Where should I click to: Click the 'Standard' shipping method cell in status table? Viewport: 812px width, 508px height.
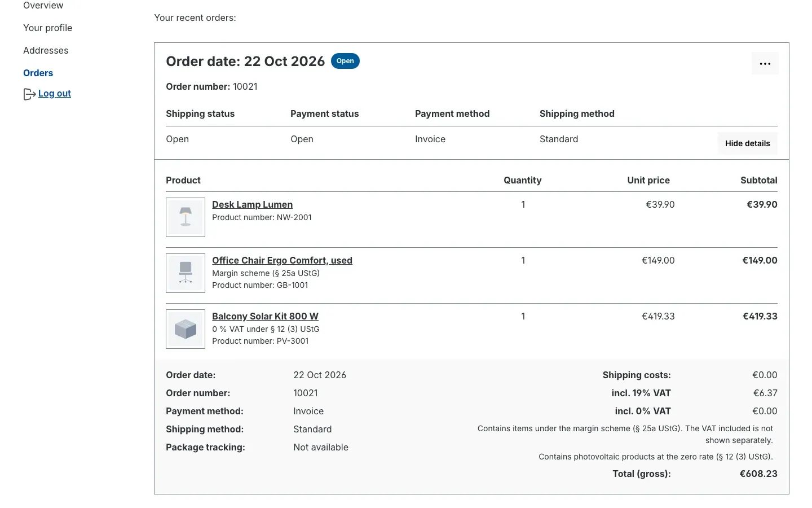pos(559,139)
